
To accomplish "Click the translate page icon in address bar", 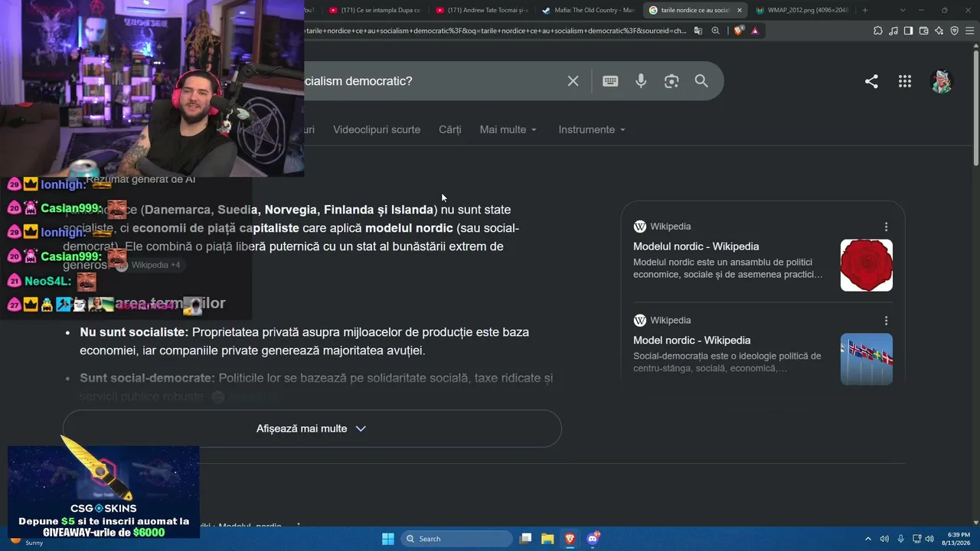I will pos(698,31).
